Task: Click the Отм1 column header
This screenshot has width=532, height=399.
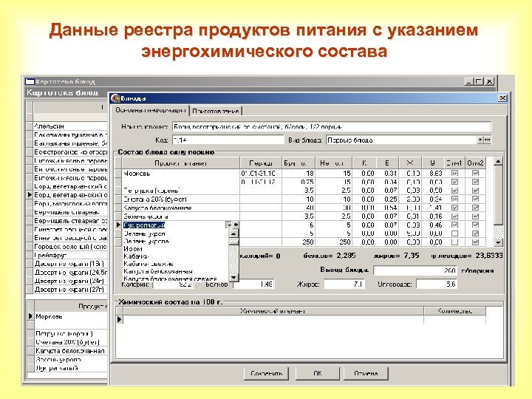Action: click(x=454, y=163)
